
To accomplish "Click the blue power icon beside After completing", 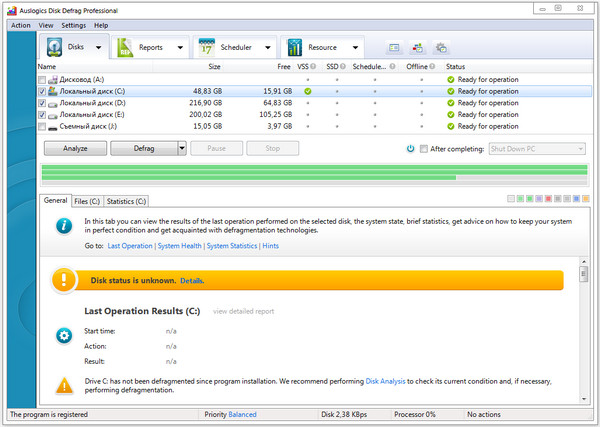I will [410, 149].
